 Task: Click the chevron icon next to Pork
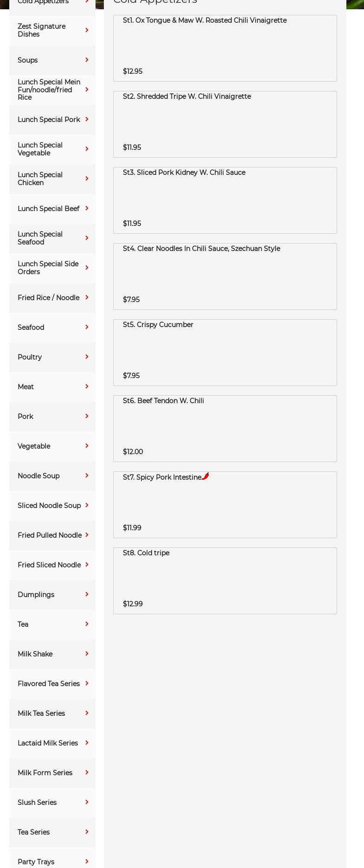click(87, 416)
